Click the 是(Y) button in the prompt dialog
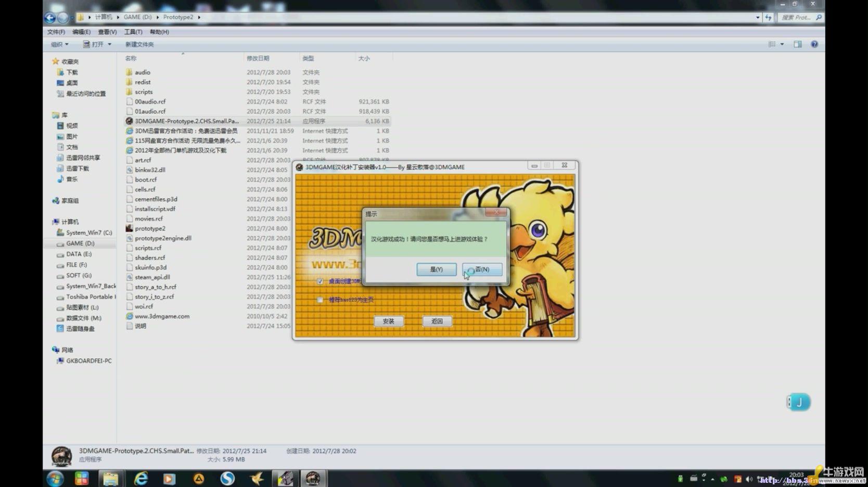This screenshot has height=487, width=868. click(436, 270)
